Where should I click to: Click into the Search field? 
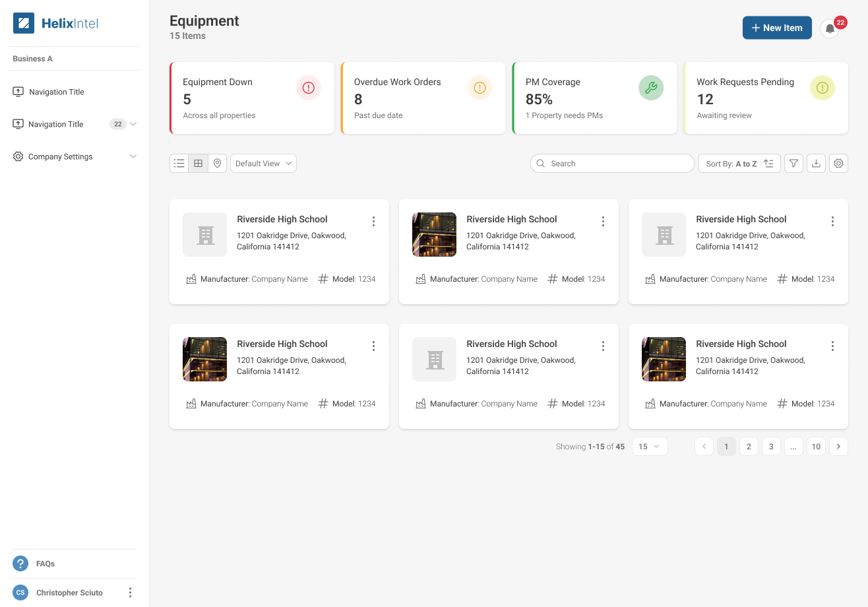coord(612,164)
